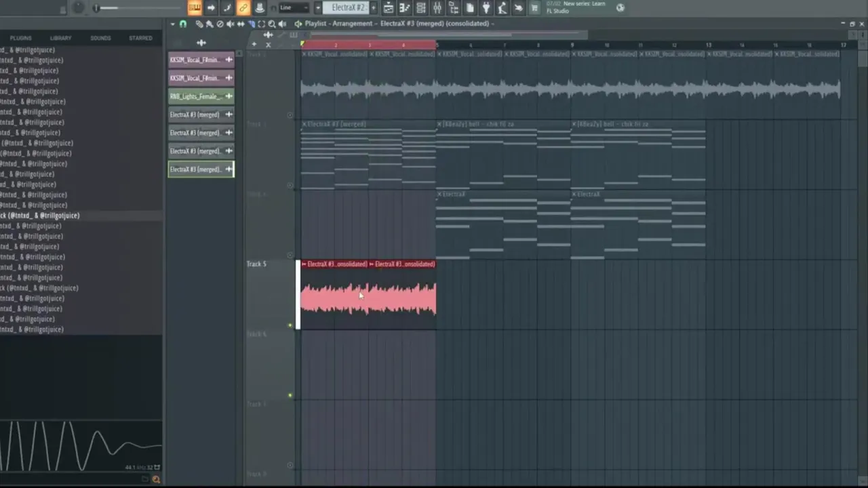Select the Playlist slice tool
This screenshot has width=868, height=488.
click(x=251, y=24)
